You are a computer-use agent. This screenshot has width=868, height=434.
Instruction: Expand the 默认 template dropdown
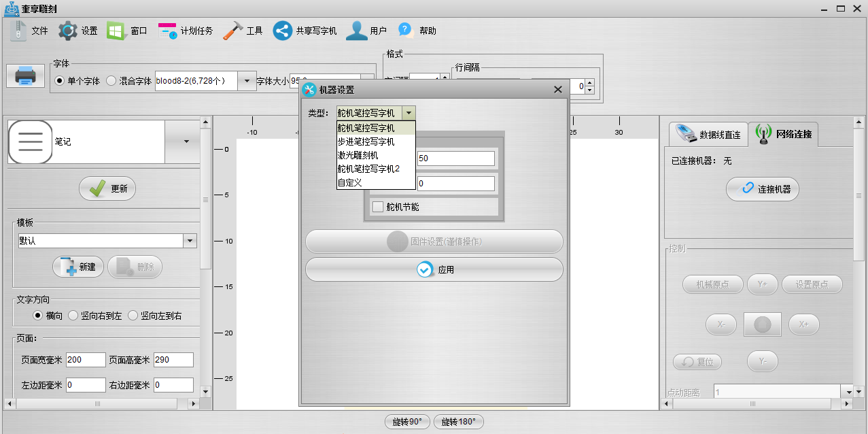point(190,241)
